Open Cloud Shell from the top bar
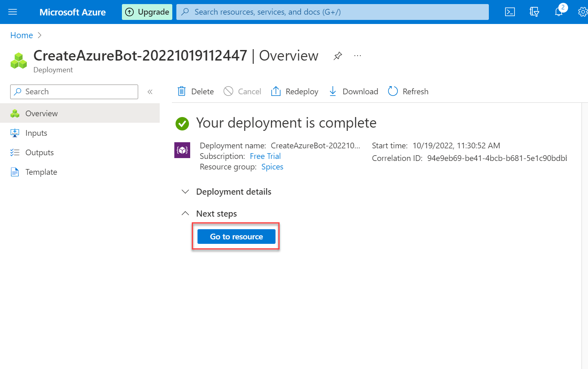The image size is (588, 369). (x=510, y=12)
